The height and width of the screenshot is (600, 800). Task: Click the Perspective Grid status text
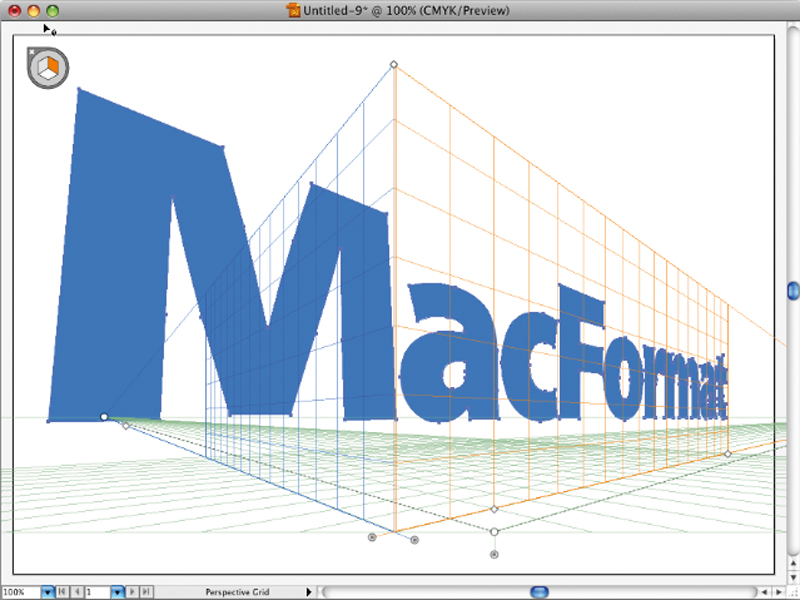tap(237, 592)
